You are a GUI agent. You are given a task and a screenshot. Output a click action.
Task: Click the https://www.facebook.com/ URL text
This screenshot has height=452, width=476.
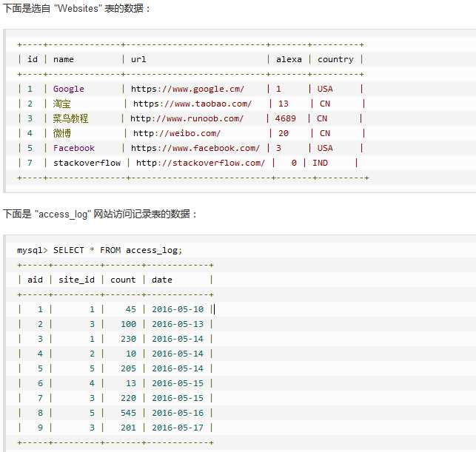(195, 148)
